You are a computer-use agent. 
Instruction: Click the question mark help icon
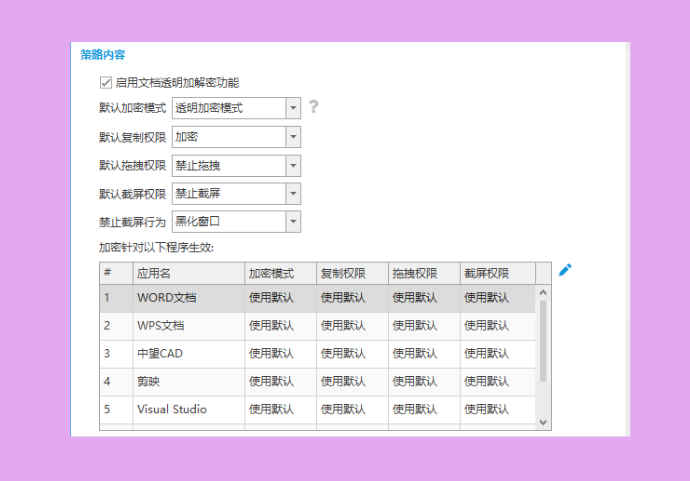[313, 106]
